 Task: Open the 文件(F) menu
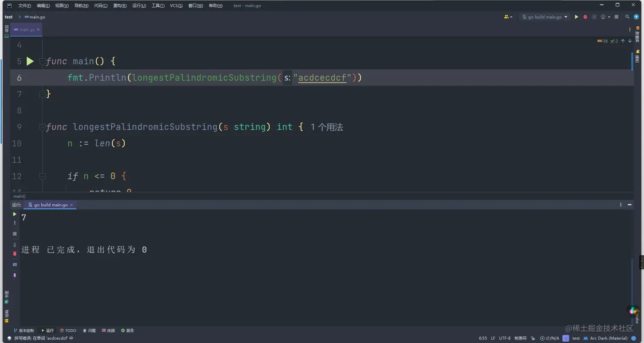25,6
